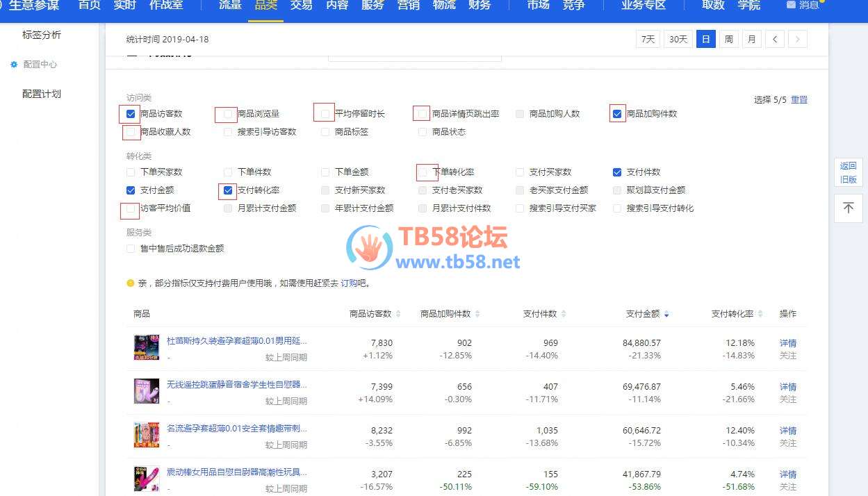Screen dimensions: 868x496
Task: Switch to the 流量 navigation tab
Action: click(x=230, y=6)
